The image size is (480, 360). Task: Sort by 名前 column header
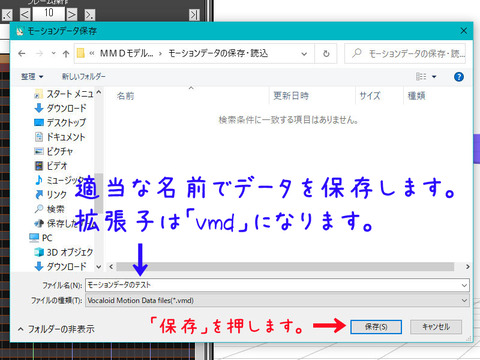[125, 96]
